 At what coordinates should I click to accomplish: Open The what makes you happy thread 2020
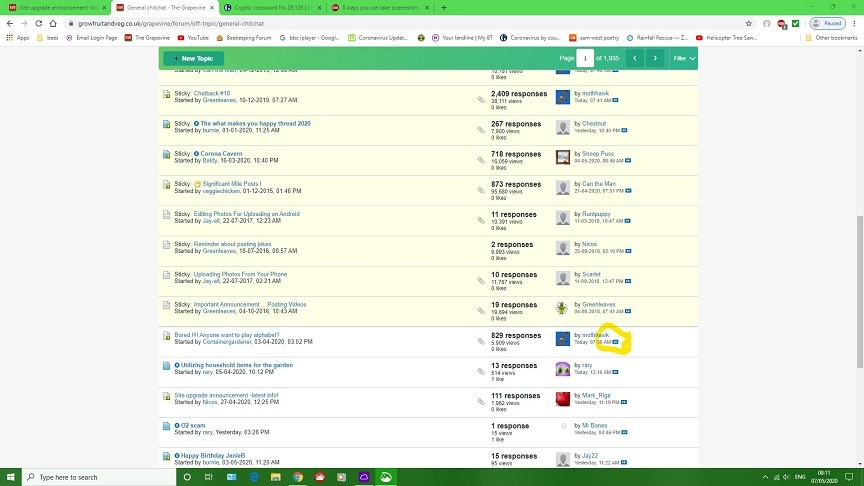pos(255,123)
